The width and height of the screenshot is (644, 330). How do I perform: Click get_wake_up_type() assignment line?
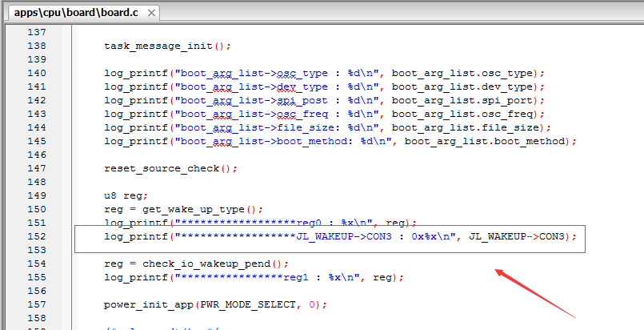click(183, 209)
